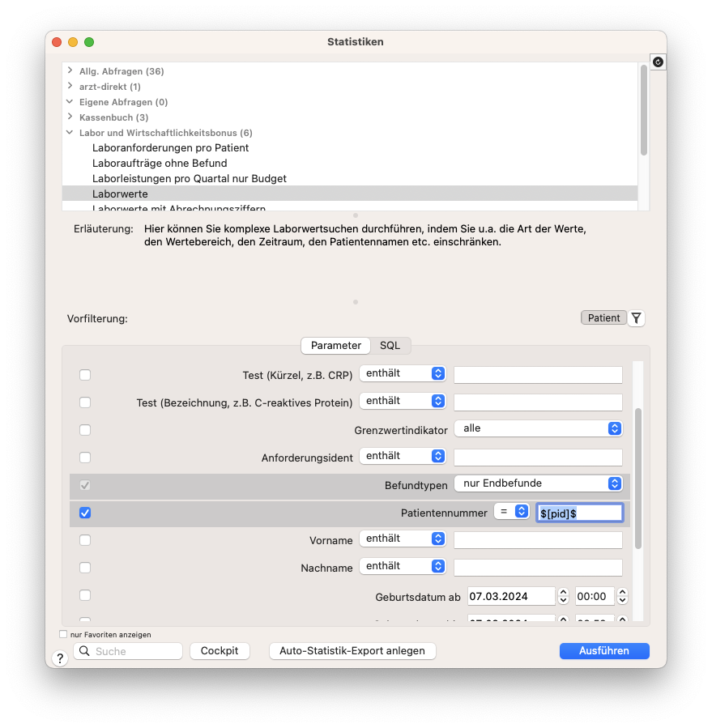The width and height of the screenshot is (712, 728).
Task: Select the Laborwerte query row
Action: click(350, 194)
